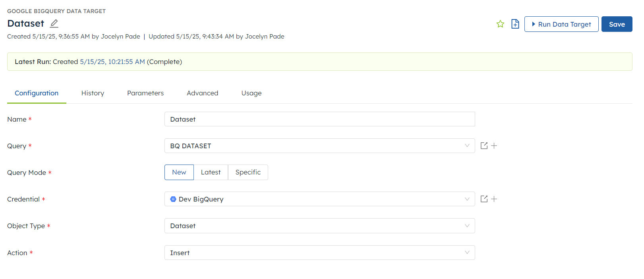The height and width of the screenshot is (279, 644).
Task: Click the GOOGLE BIGQUERY DATA TARGET heading
Action: click(x=56, y=11)
